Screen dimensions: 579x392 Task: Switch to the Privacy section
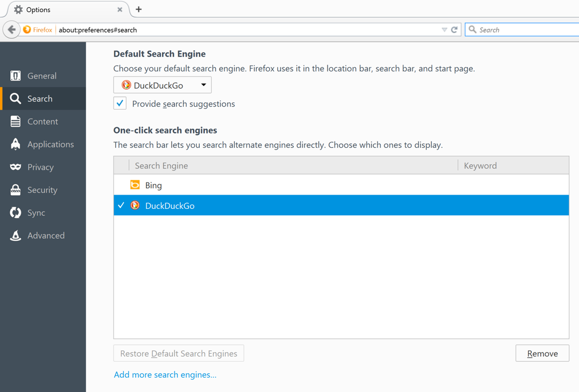click(x=41, y=167)
